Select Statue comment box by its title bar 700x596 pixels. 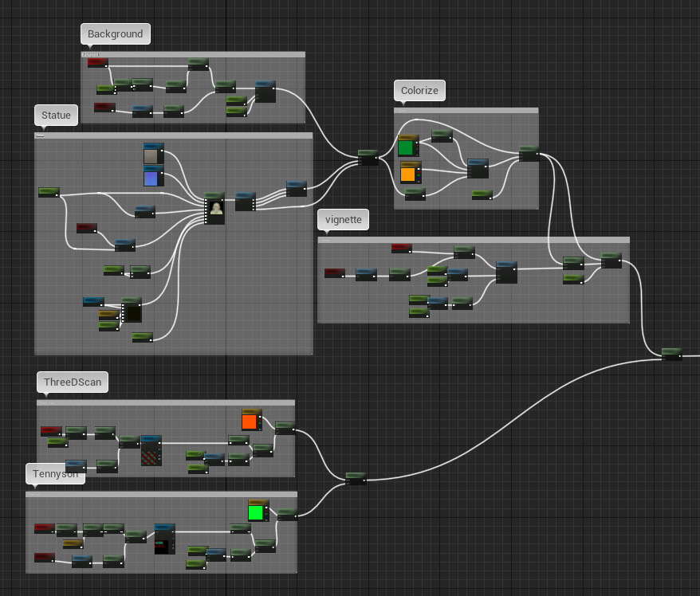pos(173,135)
